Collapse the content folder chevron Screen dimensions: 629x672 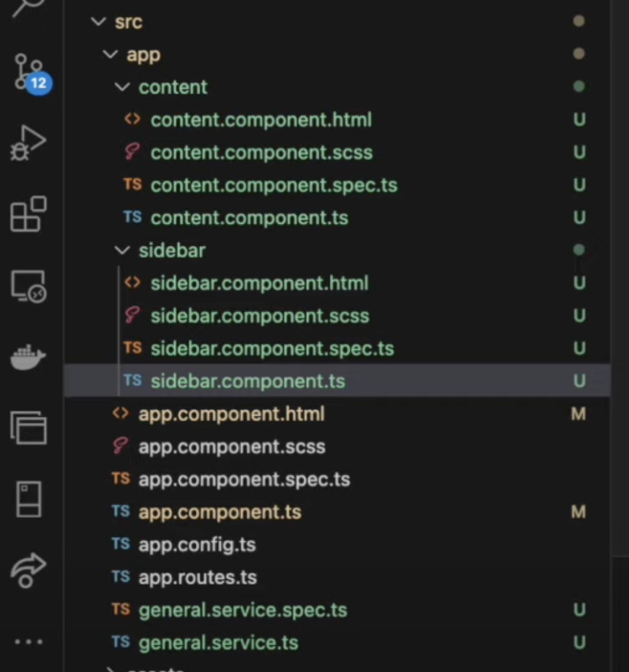point(122,87)
